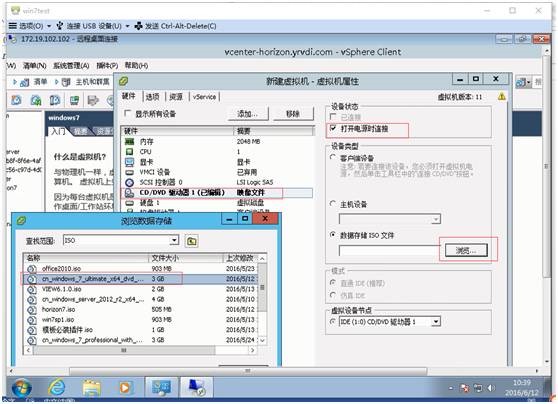Image resolution: width=558 pixels, height=404 pixels.
Task: Click the add (添加...) button
Action: pyautogui.click(x=248, y=114)
